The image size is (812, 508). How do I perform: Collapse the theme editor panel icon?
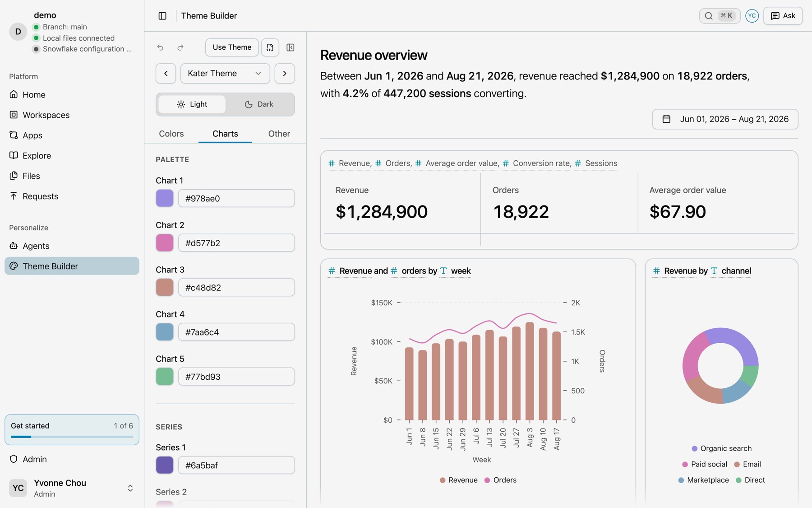(x=291, y=47)
